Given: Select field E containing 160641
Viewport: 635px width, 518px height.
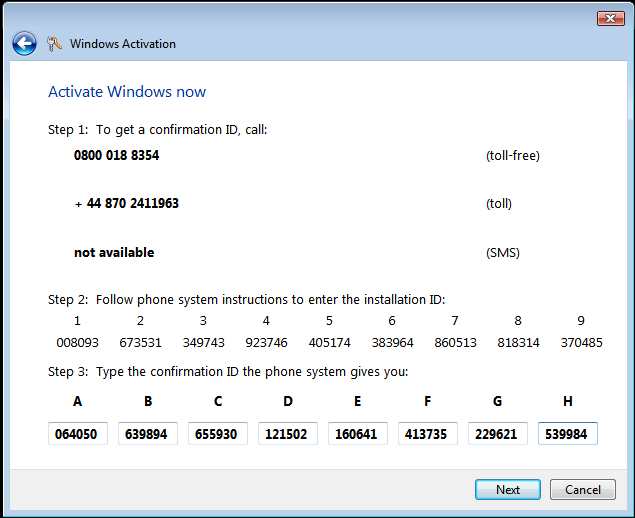Looking at the screenshot, I should [x=358, y=434].
